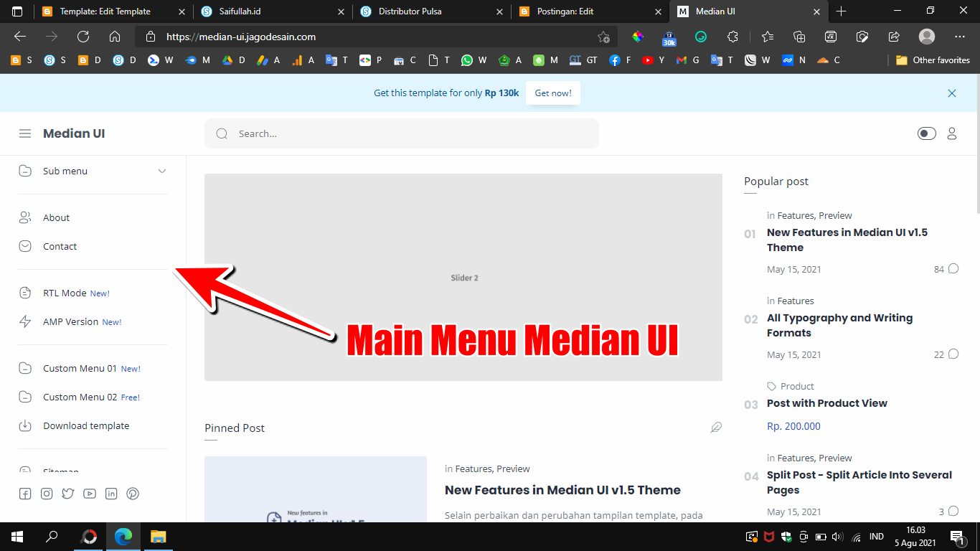
Task: Click the McAfee tray icon
Action: (768, 537)
